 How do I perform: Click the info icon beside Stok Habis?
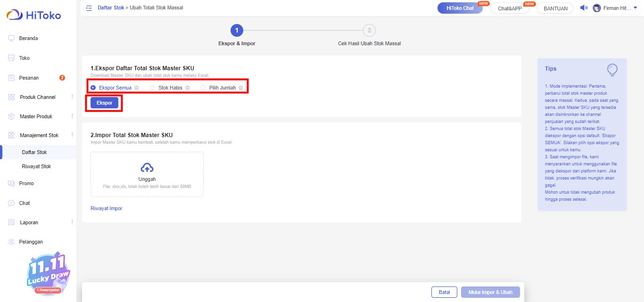[x=187, y=88]
